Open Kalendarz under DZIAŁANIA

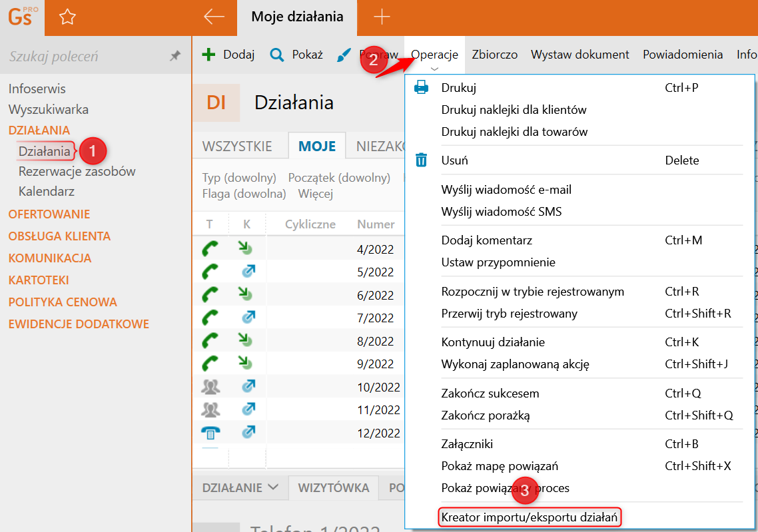tap(47, 191)
